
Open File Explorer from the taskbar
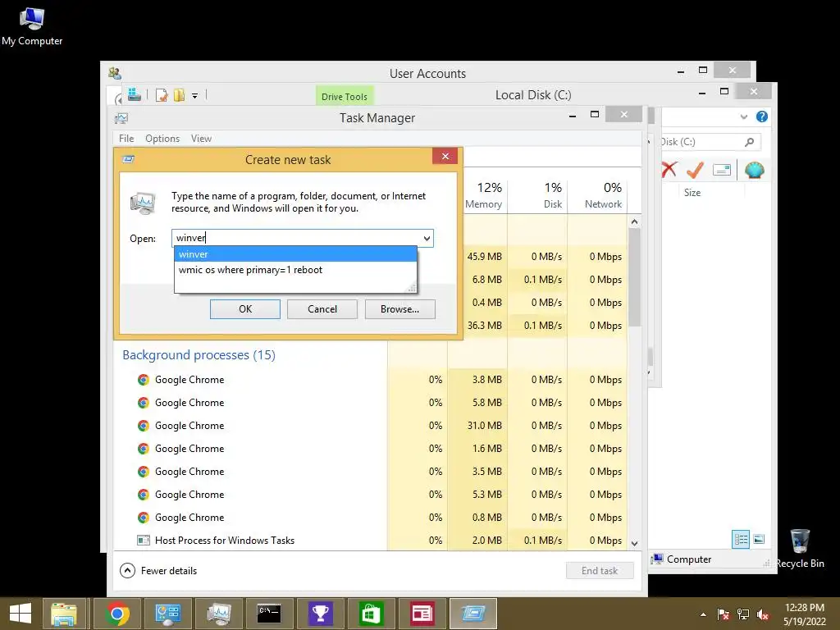click(x=64, y=614)
